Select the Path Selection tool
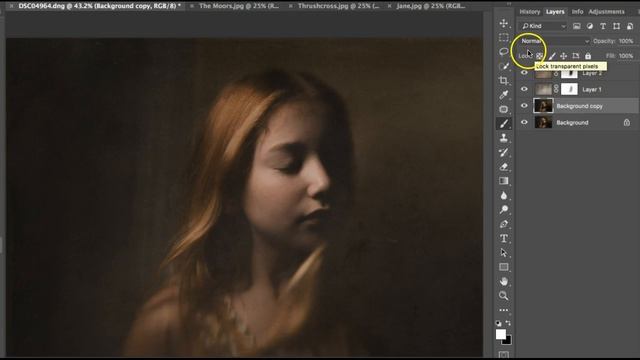The width and height of the screenshot is (640, 360). pyautogui.click(x=504, y=253)
